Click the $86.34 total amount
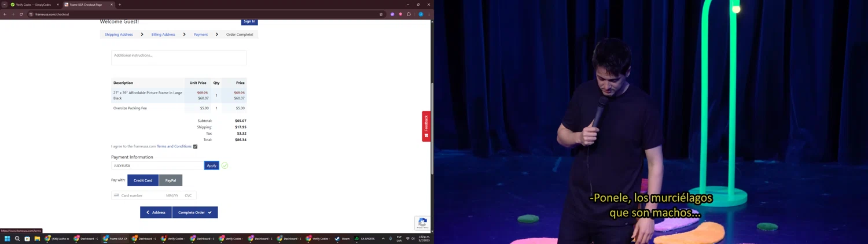This screenshot has width=868, height=244. (x=241, y=139)
